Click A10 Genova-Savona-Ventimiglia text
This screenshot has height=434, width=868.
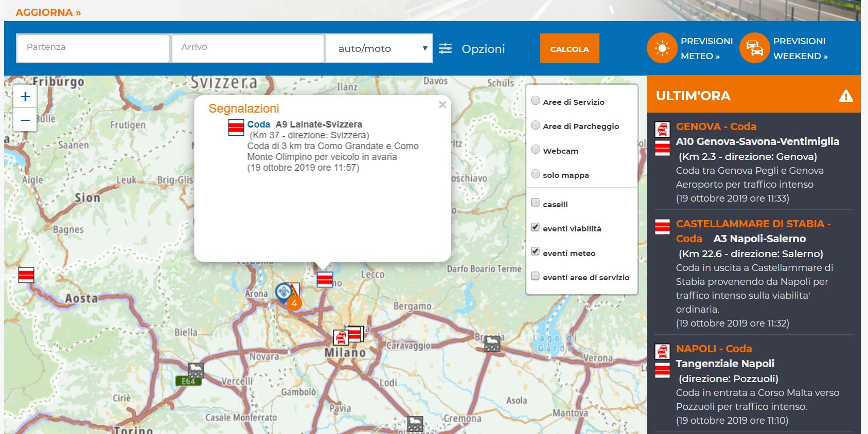click(757, 141)
